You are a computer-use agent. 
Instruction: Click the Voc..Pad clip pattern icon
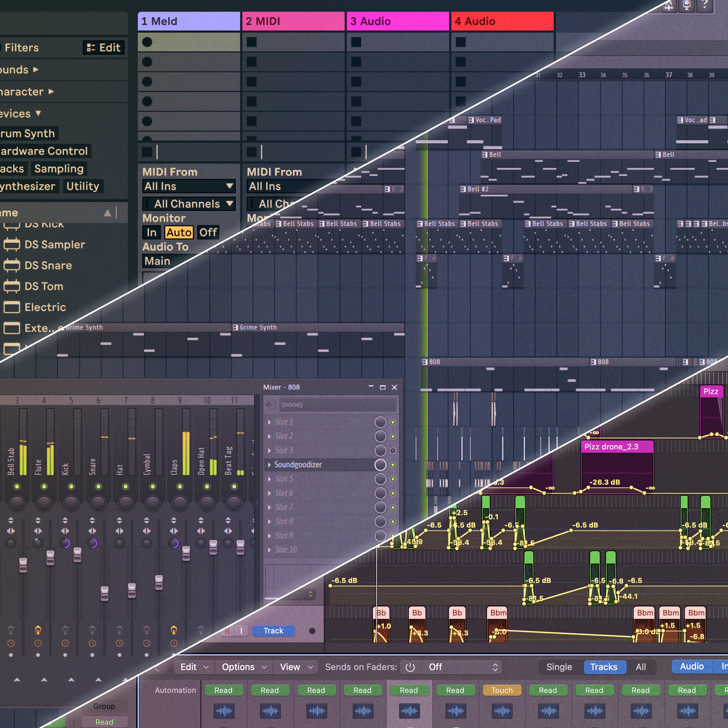471,120
